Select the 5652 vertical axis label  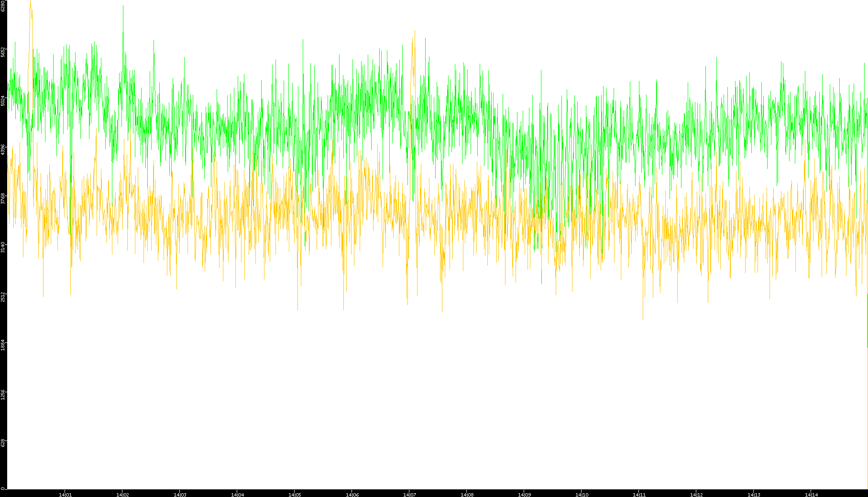coord(3,52)
